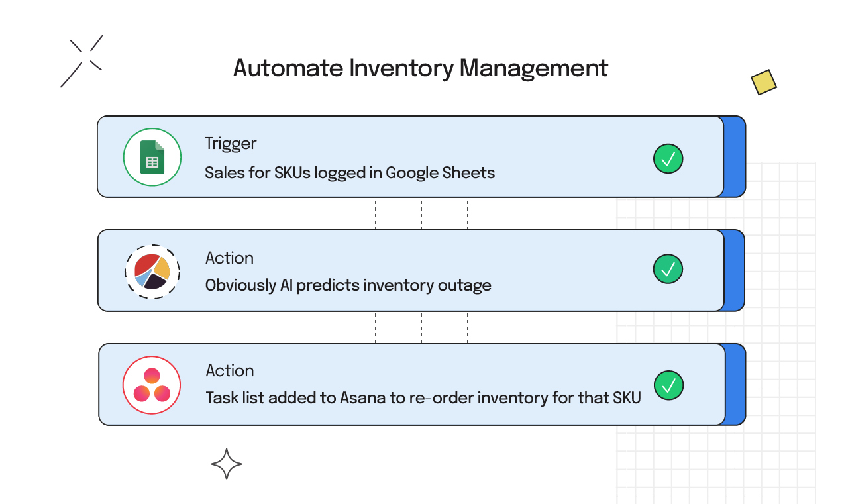Click the green checkmark in the Asana row
The width and height of the screenshot is (842, 504).
coord(669,385)
